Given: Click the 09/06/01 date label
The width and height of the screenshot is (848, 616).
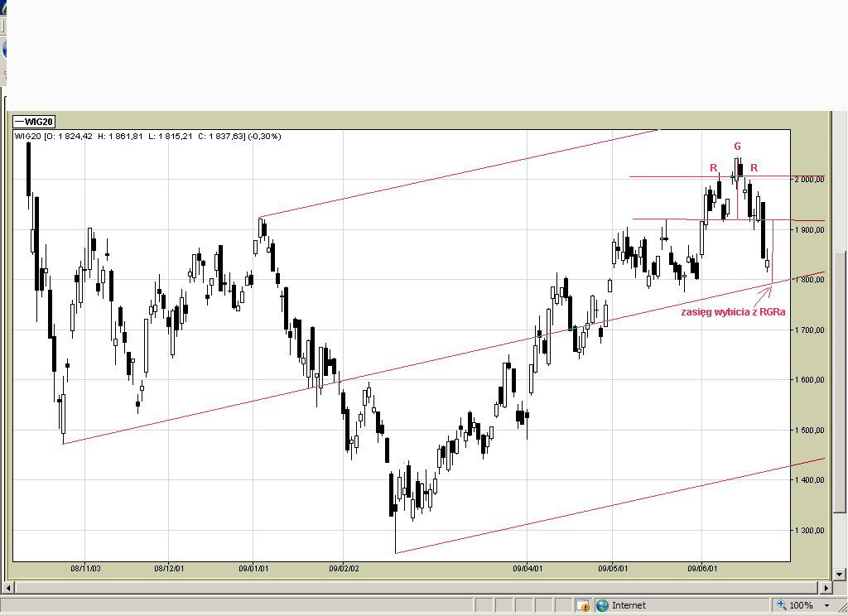Looking at the screenshot, I should coord(702,569).
